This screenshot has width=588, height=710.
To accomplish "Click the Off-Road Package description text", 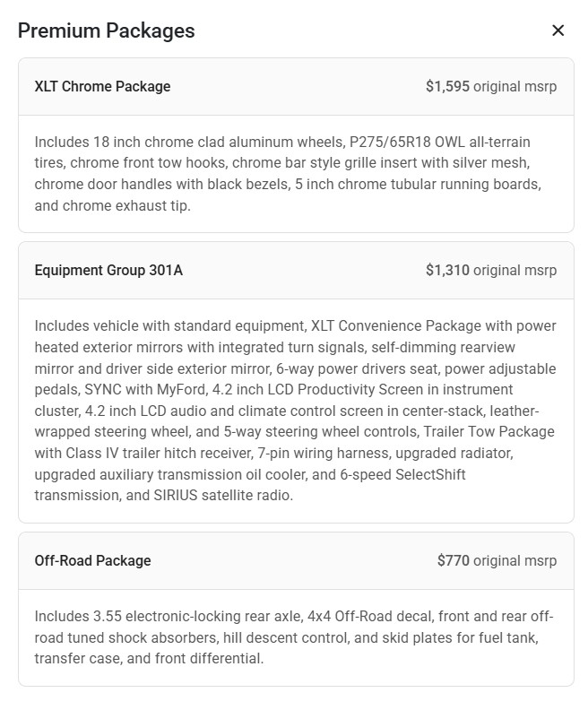I will coord(295,637).
